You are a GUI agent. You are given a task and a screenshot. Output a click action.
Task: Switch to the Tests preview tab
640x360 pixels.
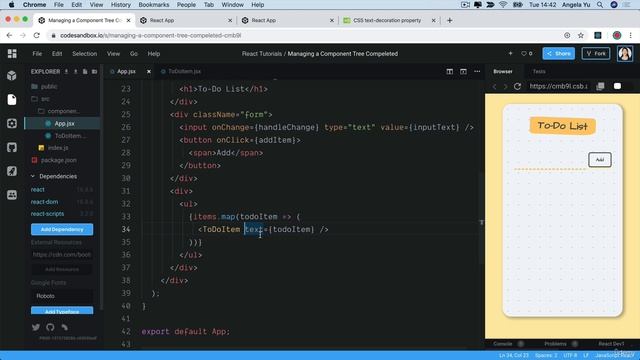(539, 71)
